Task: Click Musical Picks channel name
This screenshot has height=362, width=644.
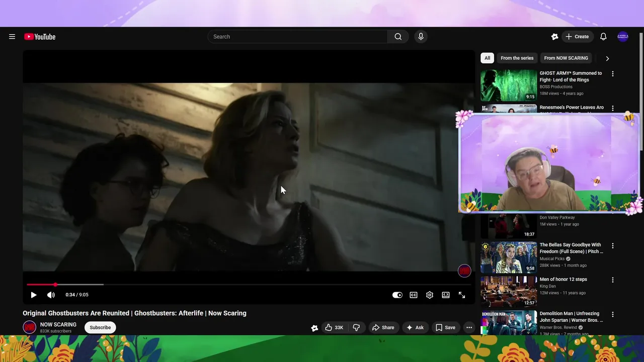Action: (552, 259)
